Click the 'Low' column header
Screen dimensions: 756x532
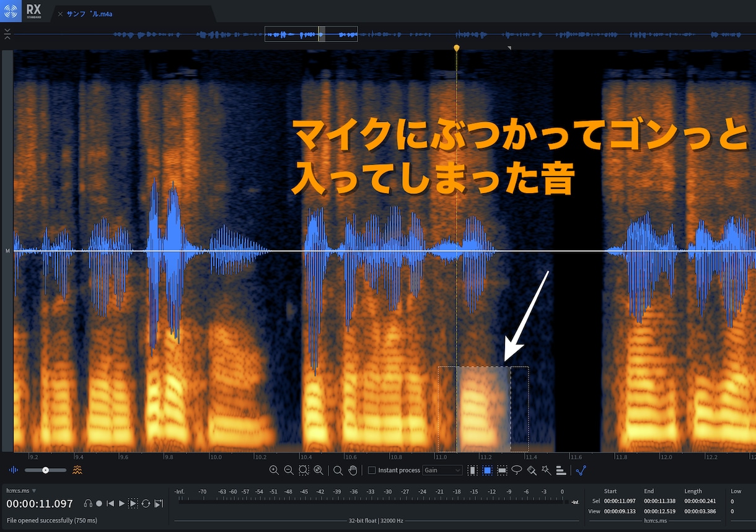click(x=736, y=491)
